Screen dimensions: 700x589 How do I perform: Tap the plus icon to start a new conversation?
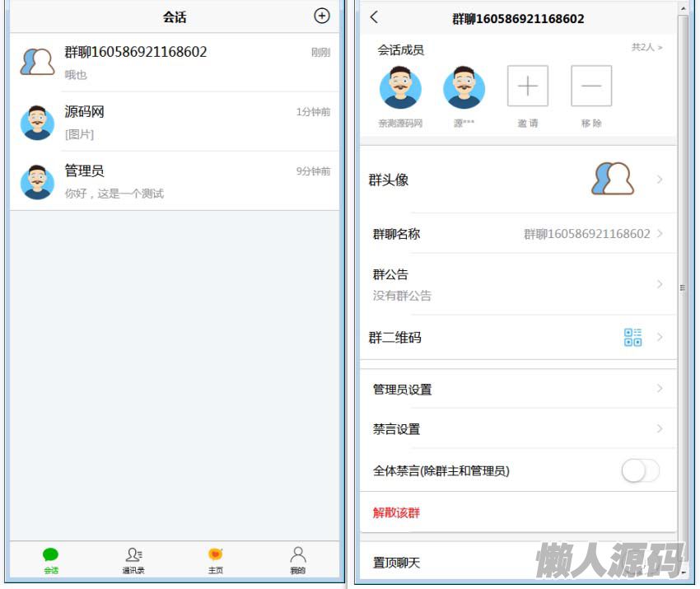coord(322,16)
